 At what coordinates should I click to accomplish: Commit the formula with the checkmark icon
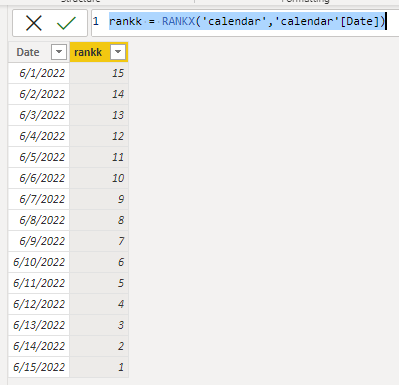click(66, 23)
